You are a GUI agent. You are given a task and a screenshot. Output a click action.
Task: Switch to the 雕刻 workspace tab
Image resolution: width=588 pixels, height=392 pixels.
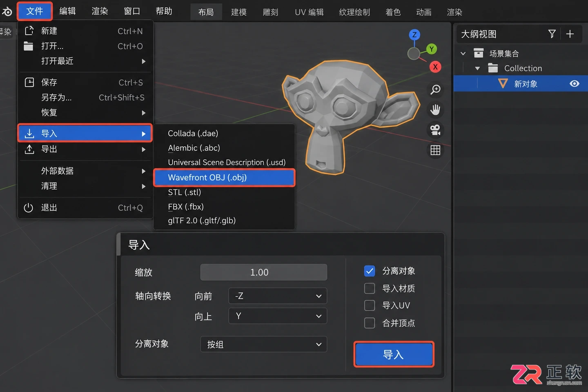(270, 12)
